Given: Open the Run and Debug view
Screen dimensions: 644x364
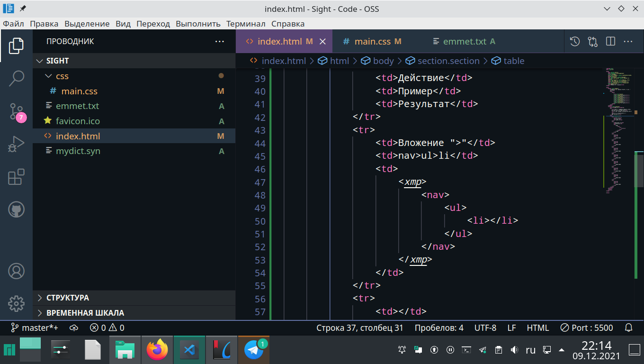Looking at the screenshot, I should [16, 144].
